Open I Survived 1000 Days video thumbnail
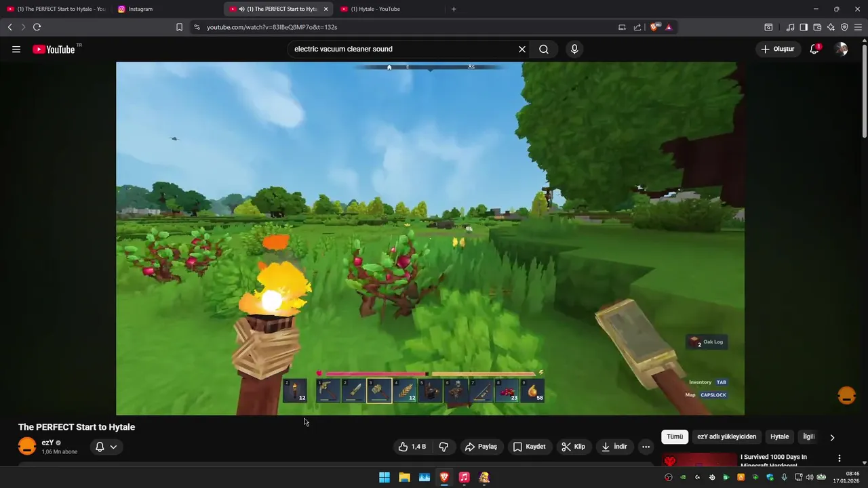The height and width of the screenshot is (488, 868). coord(699,460)
